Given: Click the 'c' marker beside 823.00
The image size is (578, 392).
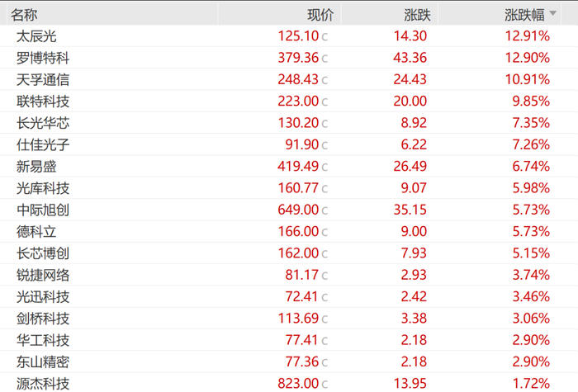Looking at the screenshot, I should click(x=325, y=383).
